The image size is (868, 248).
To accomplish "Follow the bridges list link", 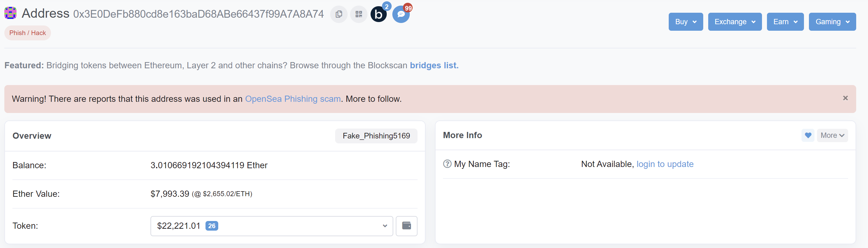I will click(434, 65).
